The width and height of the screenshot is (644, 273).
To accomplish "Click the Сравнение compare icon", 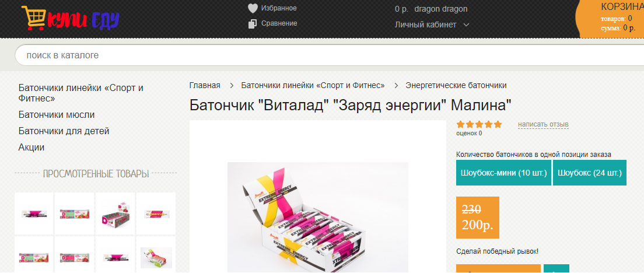I will [x=253, y=24].
